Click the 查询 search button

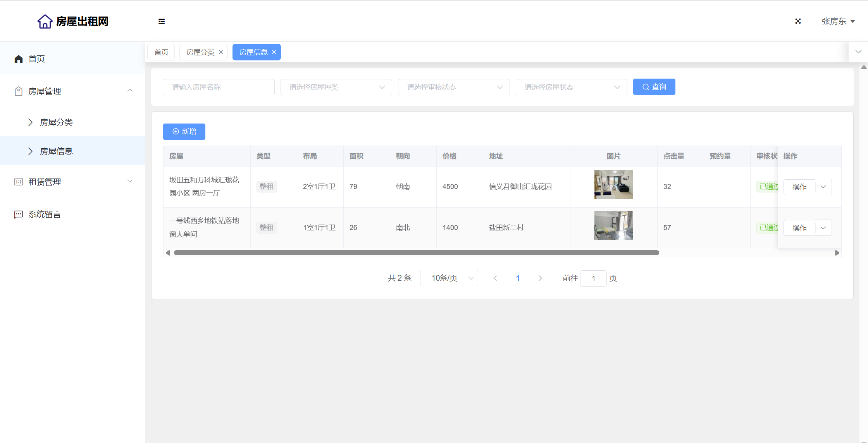[x=654, y=87]
